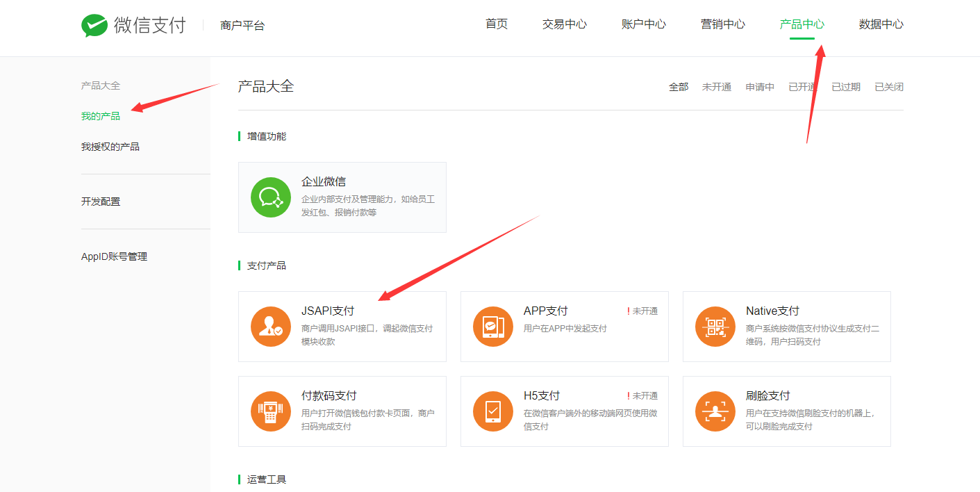
Task: Click description 用户在APP中发起支付
Action: pos(565,328)
